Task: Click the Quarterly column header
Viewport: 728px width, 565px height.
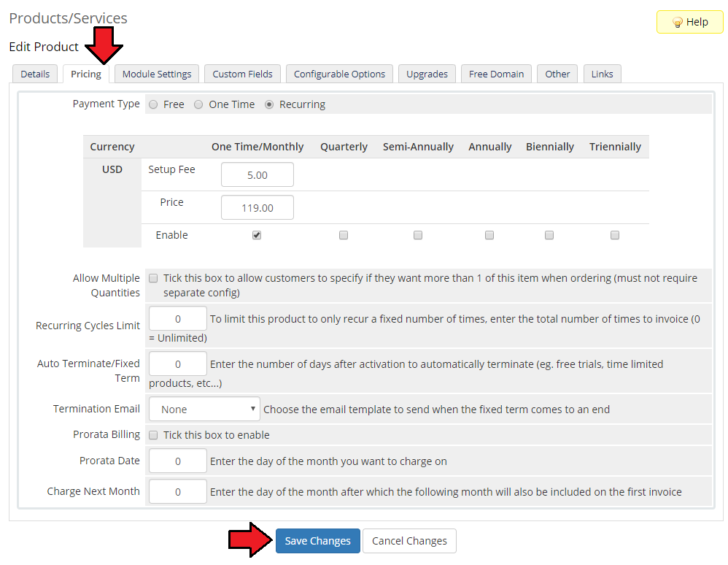Action: pos(344,147)
